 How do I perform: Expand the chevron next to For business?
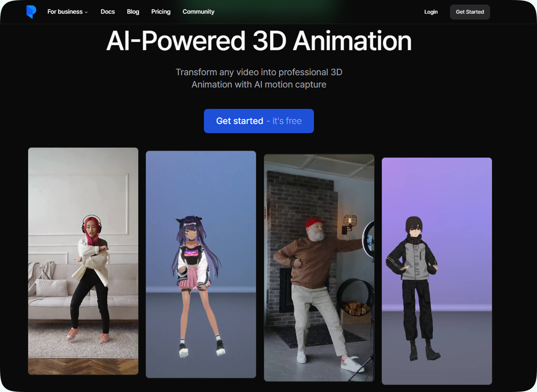click(87, 12)
